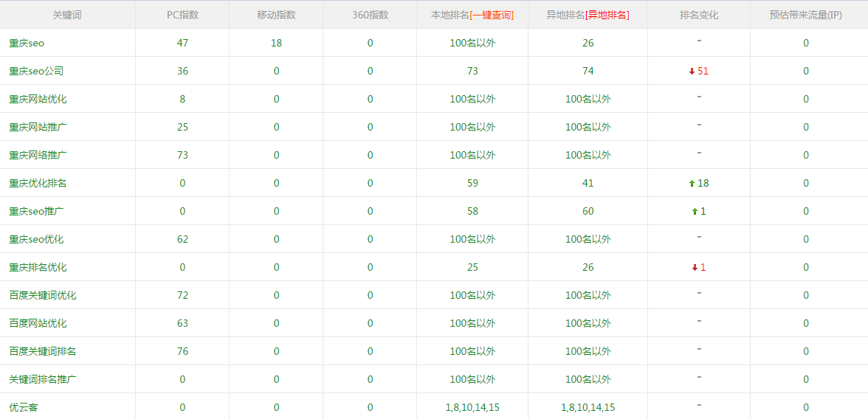This screenshot has width=868, height=419.
Task: Click the 百度关键词排名 keyword
Action: (x=42, y=352)
